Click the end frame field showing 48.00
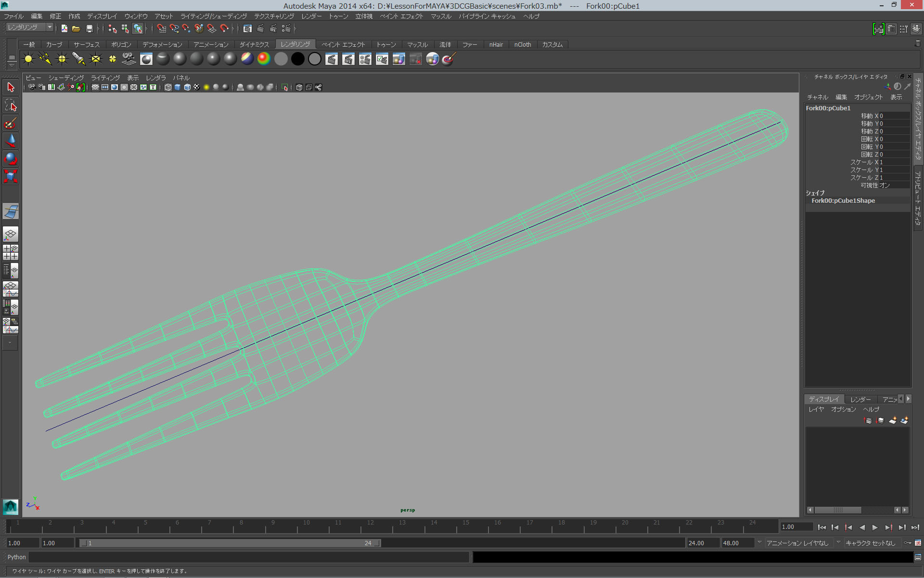Viewport: 924px width, 578px height. (733, 543)
